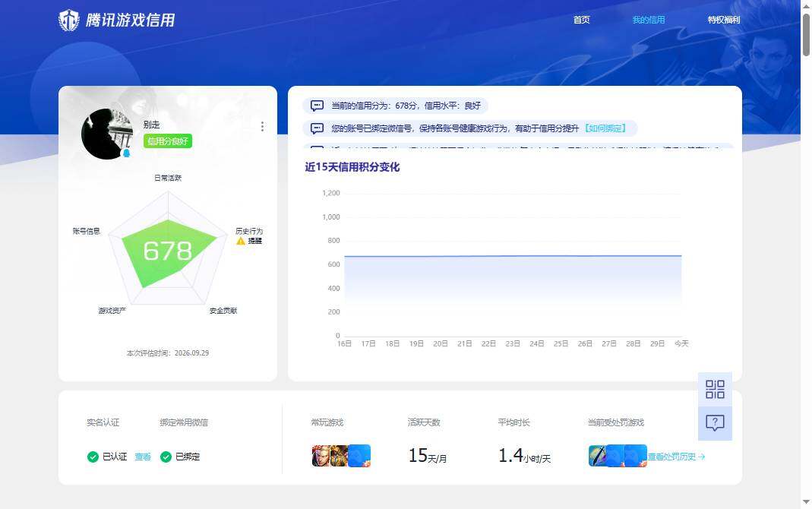This screenshot has width=812, height=509.
Task: Go to the 首页 navigation tab
Action: tap(582, 20)
